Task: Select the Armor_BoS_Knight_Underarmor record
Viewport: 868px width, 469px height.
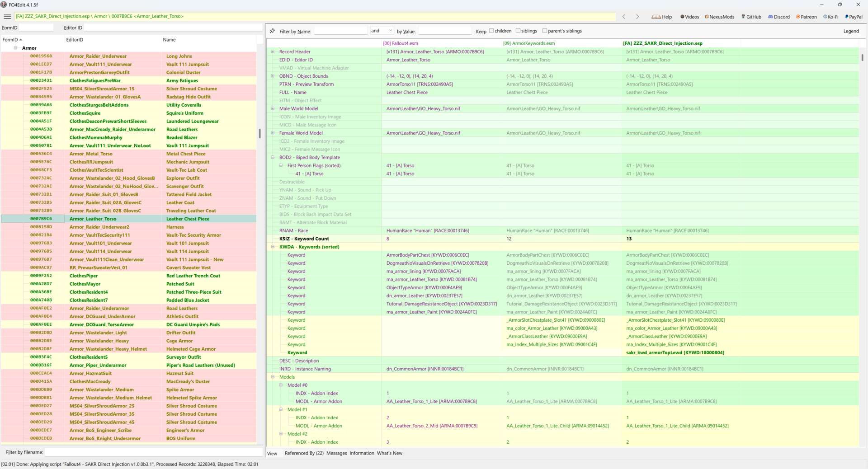Action: (128, 438)
